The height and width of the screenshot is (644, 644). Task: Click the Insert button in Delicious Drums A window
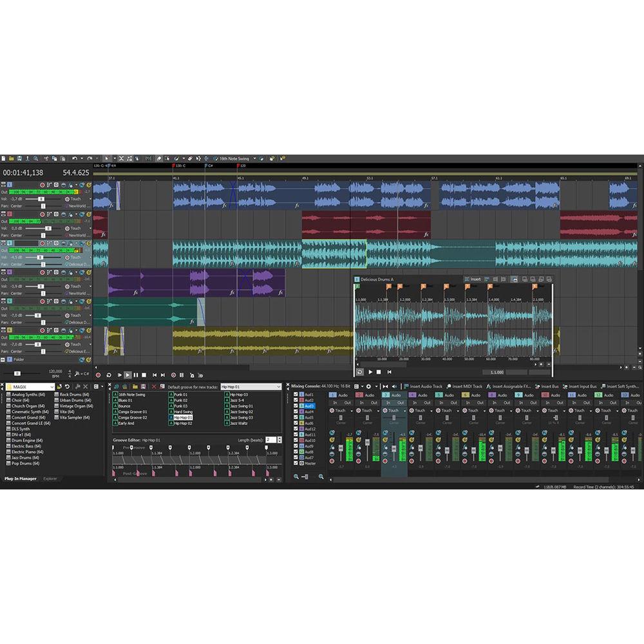475,278
